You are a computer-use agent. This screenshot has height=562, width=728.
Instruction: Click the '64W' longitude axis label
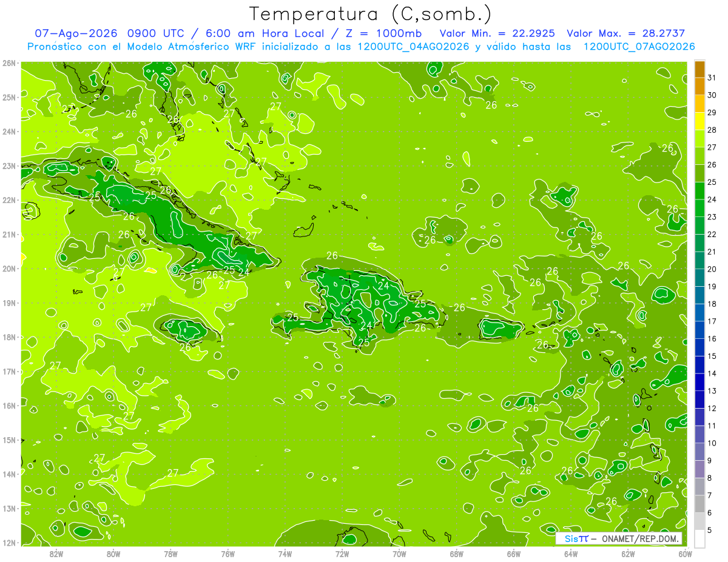point(571,554)
